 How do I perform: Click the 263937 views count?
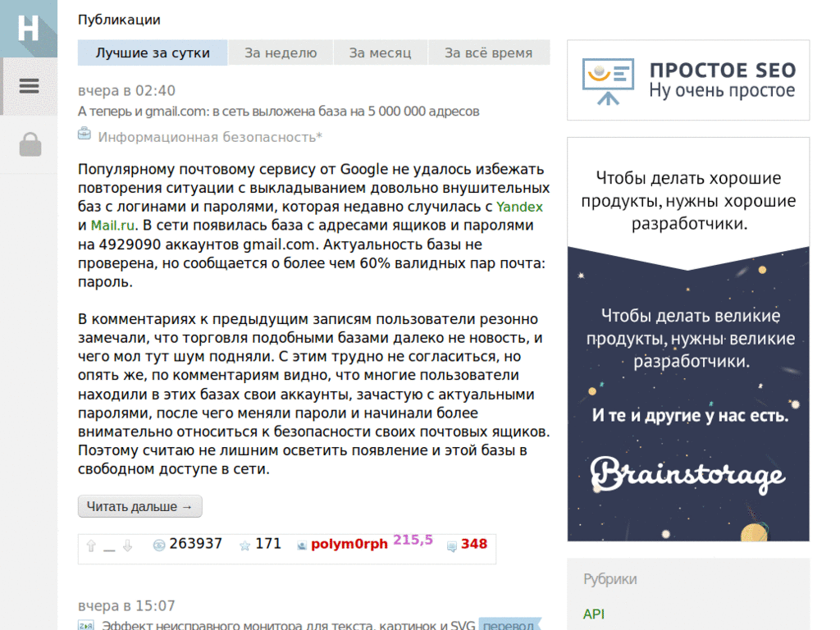click(195, 544)
